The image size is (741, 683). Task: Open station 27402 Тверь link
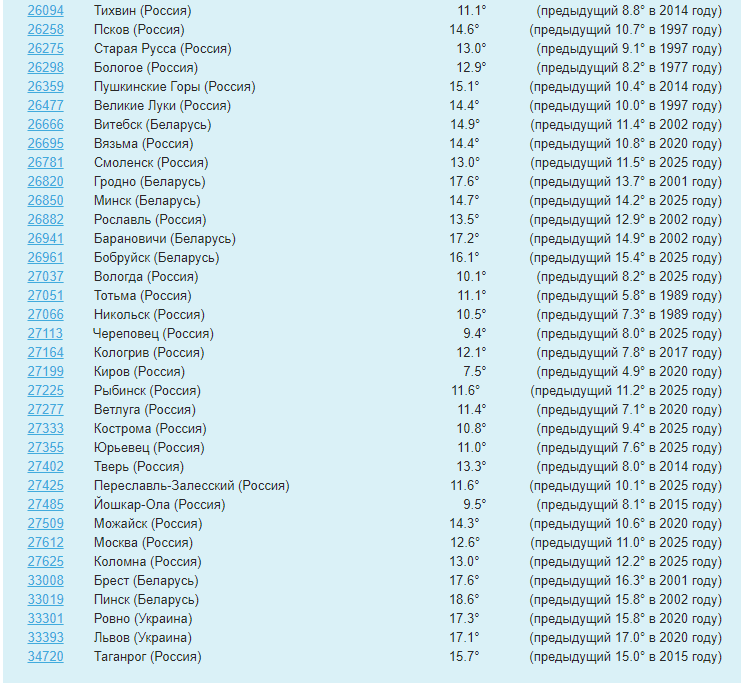45,466
